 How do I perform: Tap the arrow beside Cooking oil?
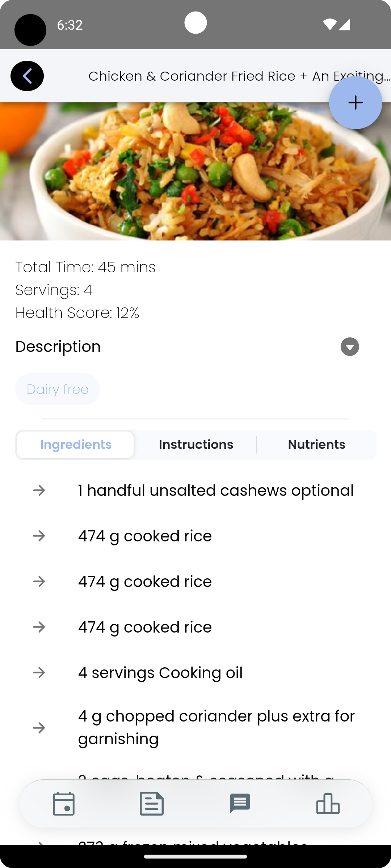click(x=39, y=673)
